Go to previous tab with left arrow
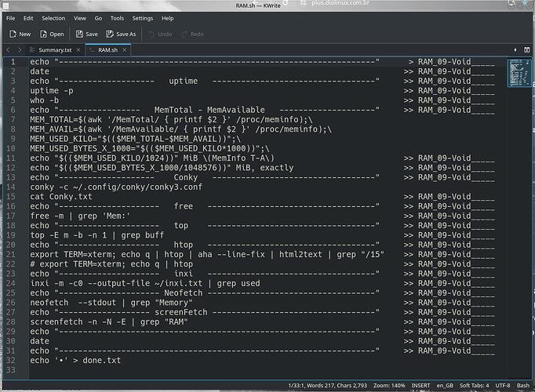Viewport: 535px width, 392px height. [x=8, y=49]
